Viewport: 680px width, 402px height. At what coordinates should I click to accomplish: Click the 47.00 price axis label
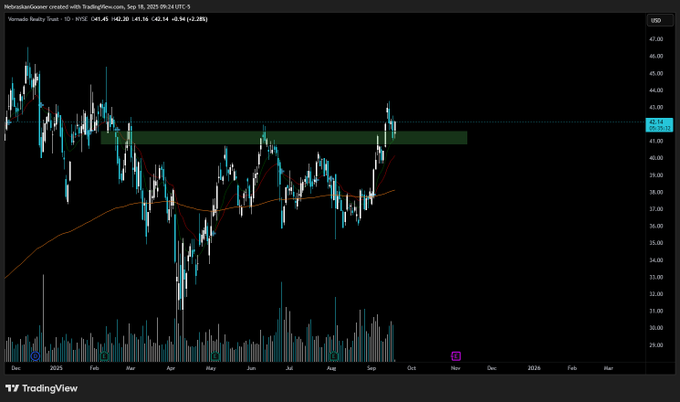[x=656, y=39]
